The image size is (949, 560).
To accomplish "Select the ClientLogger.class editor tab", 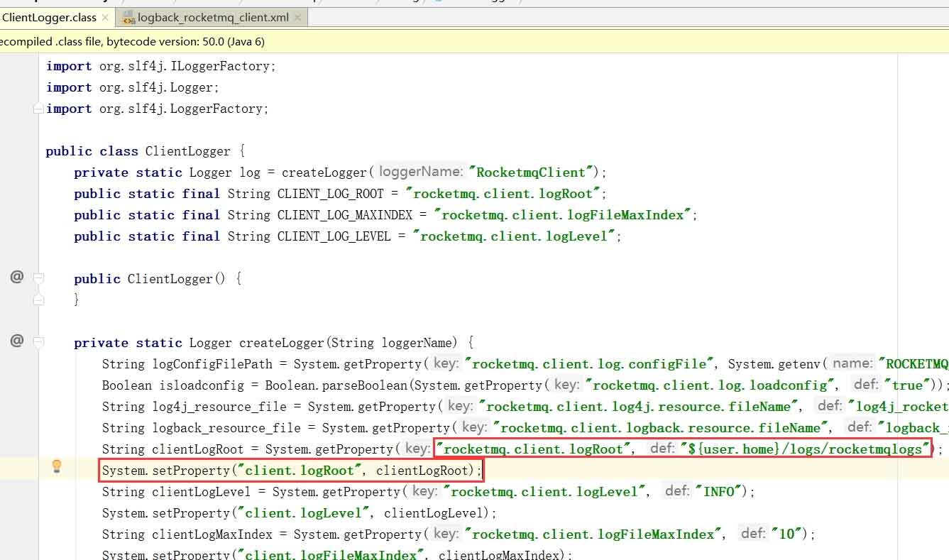I will point(48,17).
